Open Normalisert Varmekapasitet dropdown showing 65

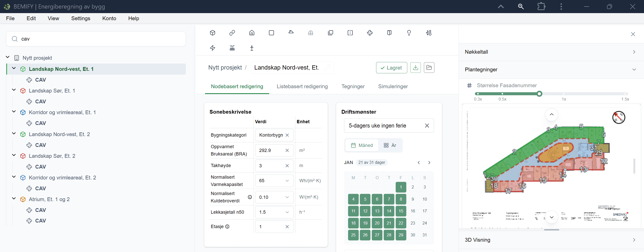[x=274, y=181]
